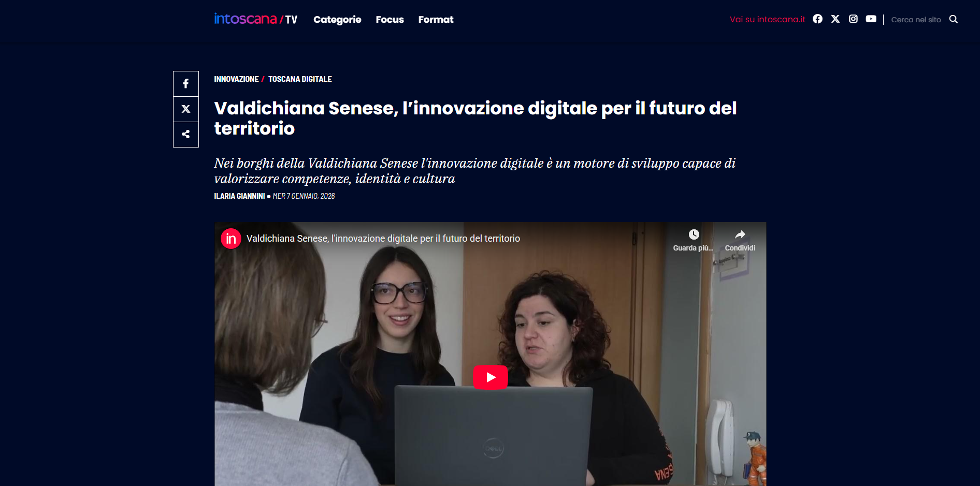Play the YouTube video
The image size is (980, 486).
pos(491,377)
